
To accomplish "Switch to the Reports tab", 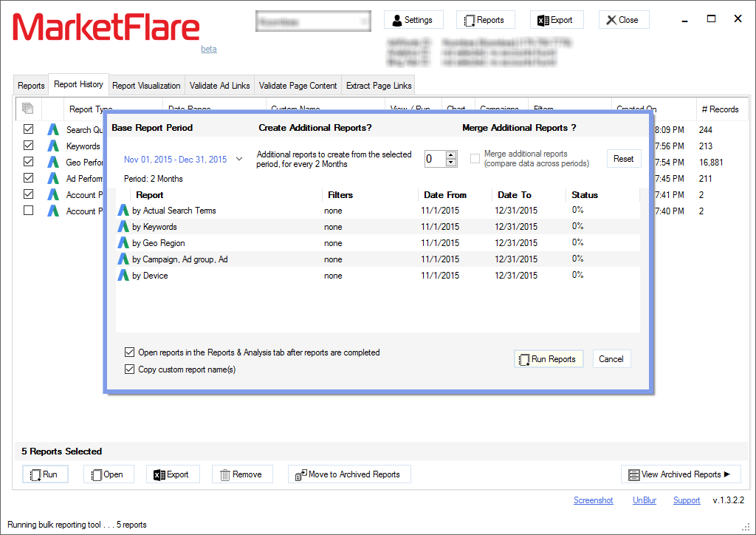I will pos(31,86).
